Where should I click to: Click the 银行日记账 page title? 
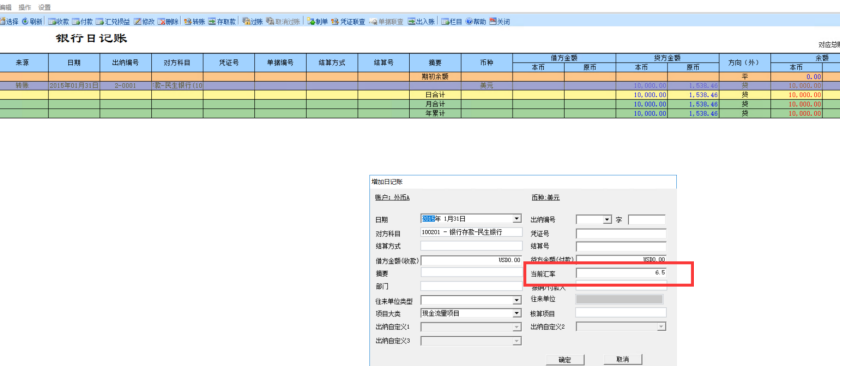91,39
